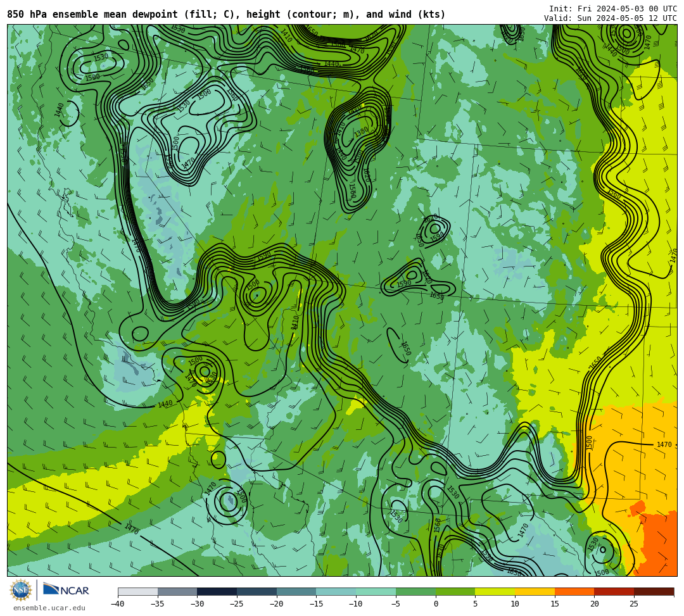This screenshot has width=684, height=616.
Task: Click the −20 colorbar tick label
Action: click(x=277, y=604)
